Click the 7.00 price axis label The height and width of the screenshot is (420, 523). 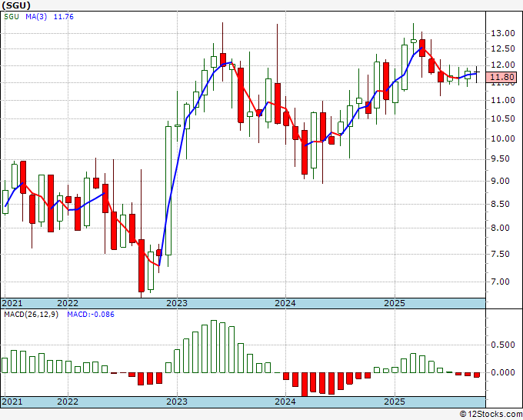[x=501, y=282]
